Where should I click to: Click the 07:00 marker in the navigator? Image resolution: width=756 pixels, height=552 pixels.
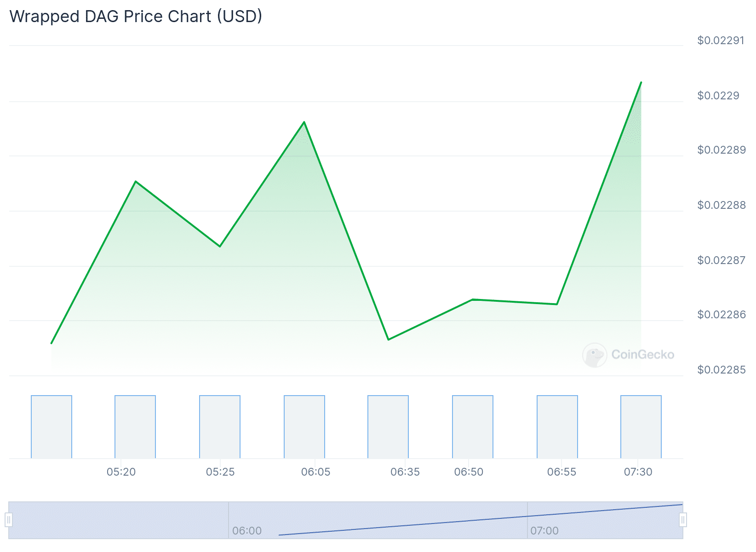[544, 531]
